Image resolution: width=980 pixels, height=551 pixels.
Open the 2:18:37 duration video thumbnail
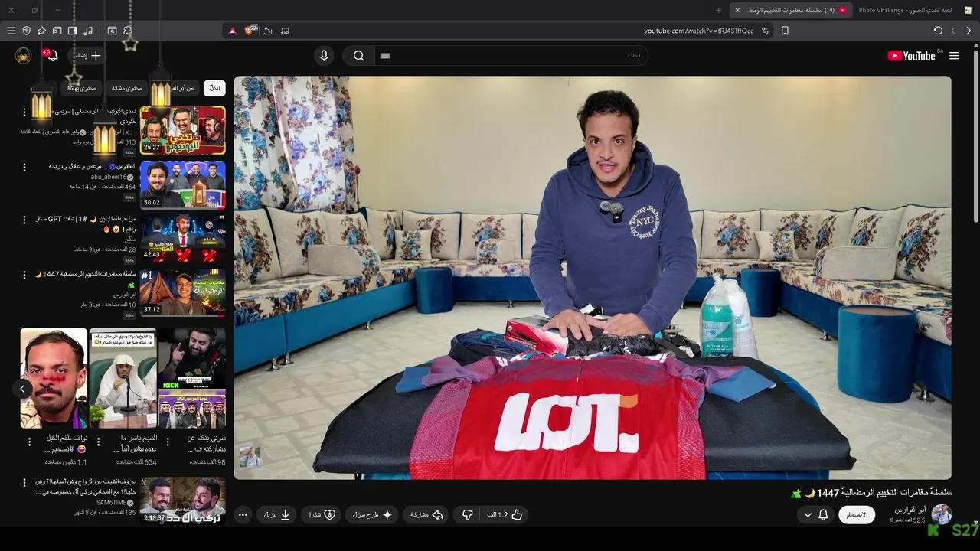tap(183, 501)
